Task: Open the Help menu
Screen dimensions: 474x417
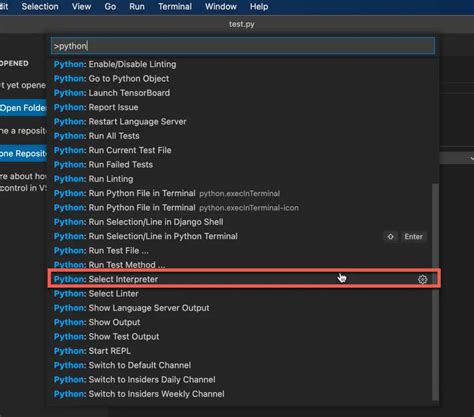Action: pos(259,7)
